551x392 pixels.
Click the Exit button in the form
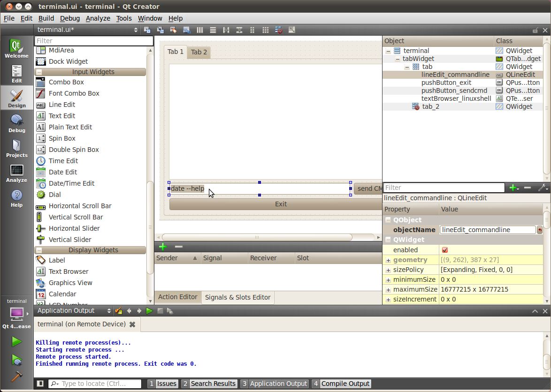pyautogui.click(x=275, y=204)
